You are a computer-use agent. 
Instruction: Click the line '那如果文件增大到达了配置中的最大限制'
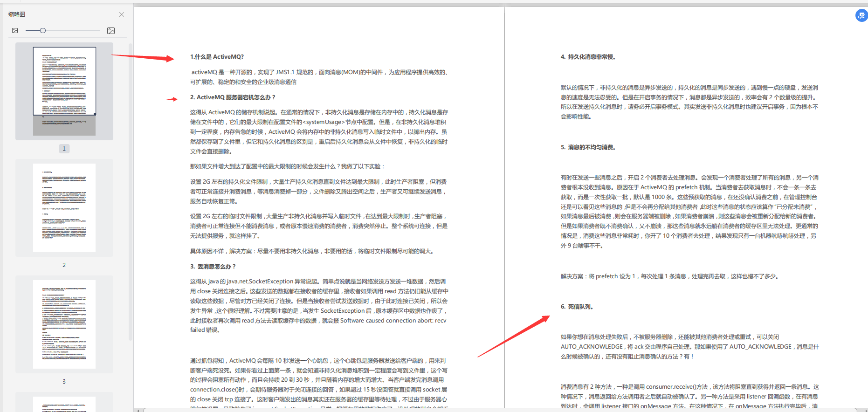click(288, 166)
